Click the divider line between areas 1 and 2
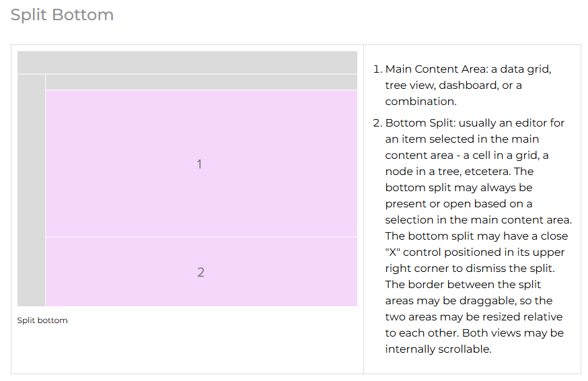 coord(201,237)
